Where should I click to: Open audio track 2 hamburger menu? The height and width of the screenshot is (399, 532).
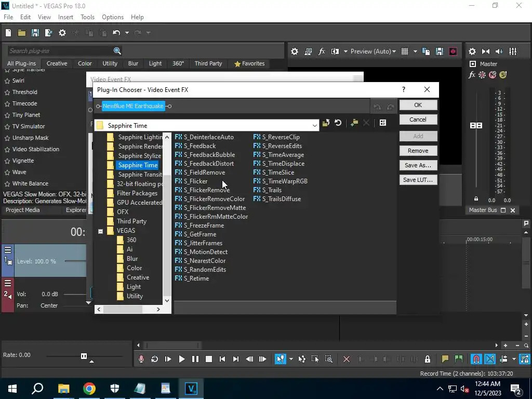tap(8, 284)
